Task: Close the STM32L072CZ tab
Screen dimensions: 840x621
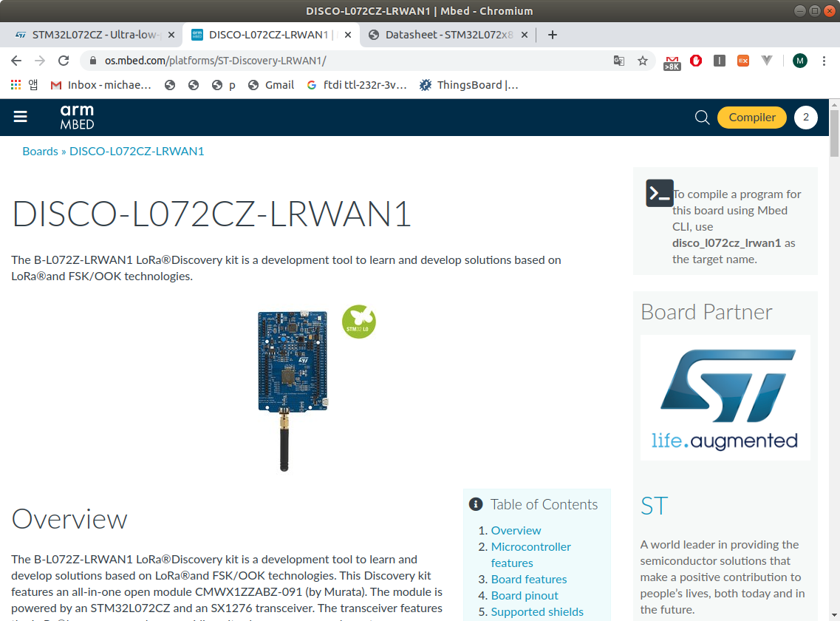Action: coord(171,35)
